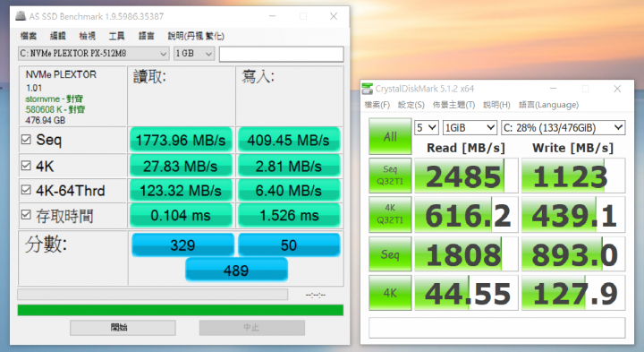Click the 4K write value 127.9

coord(573,293)
